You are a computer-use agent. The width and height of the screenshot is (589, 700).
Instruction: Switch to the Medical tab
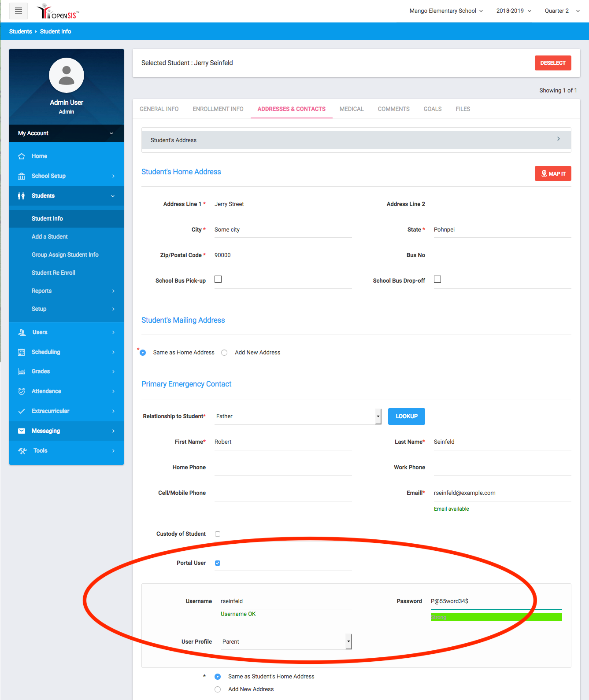coord(352,109)
